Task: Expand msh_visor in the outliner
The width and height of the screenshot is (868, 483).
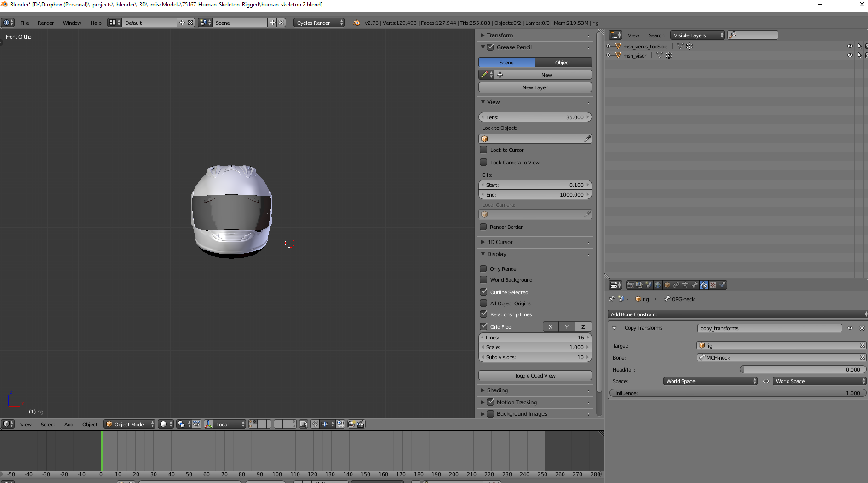Action: click(609, 55)
